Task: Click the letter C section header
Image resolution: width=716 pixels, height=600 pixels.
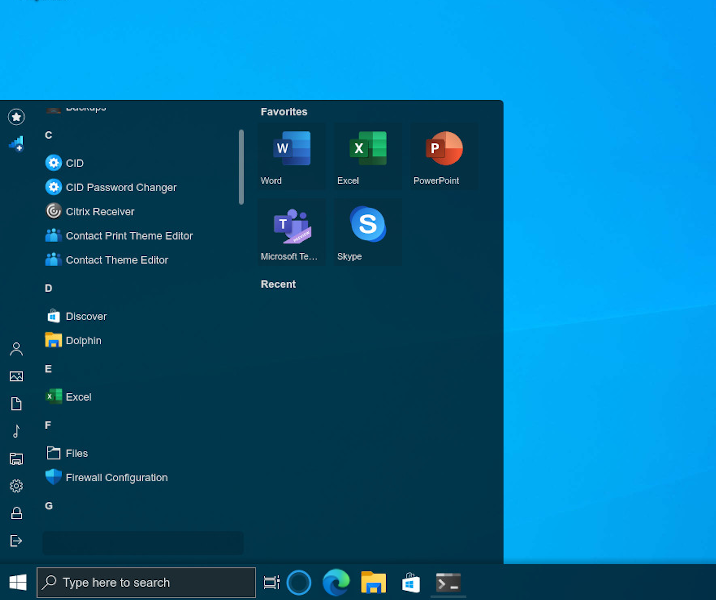Action: [x=49, y=136]
